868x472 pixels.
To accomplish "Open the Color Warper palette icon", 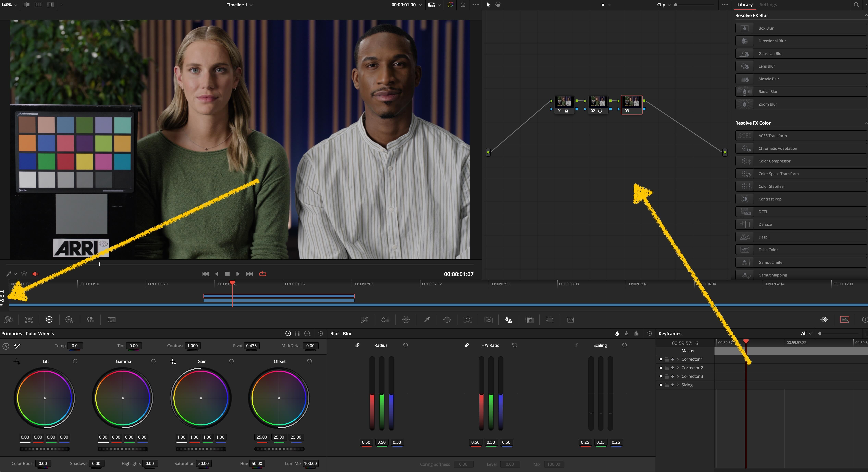I will tap(406, 319).
